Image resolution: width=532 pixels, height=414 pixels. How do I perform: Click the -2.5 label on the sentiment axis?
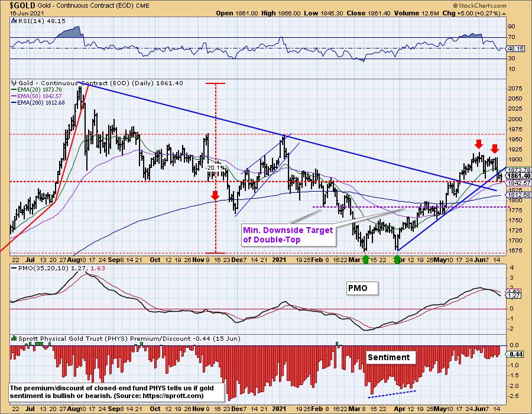click(x=514, y=396)
